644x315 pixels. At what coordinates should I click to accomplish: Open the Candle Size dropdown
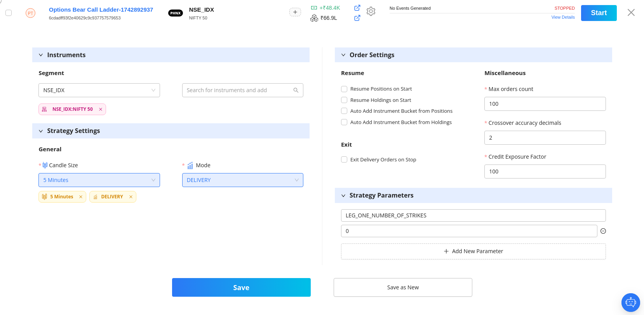point(99,180)
